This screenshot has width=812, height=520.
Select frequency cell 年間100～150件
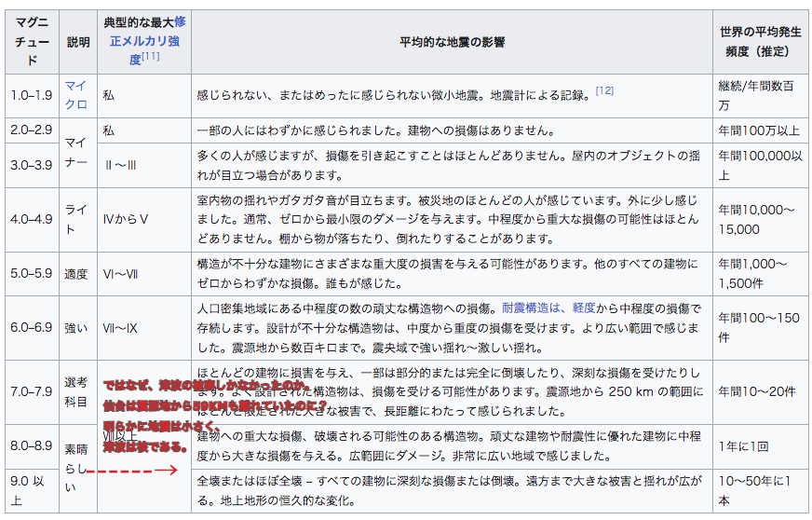tap(760, 328)
